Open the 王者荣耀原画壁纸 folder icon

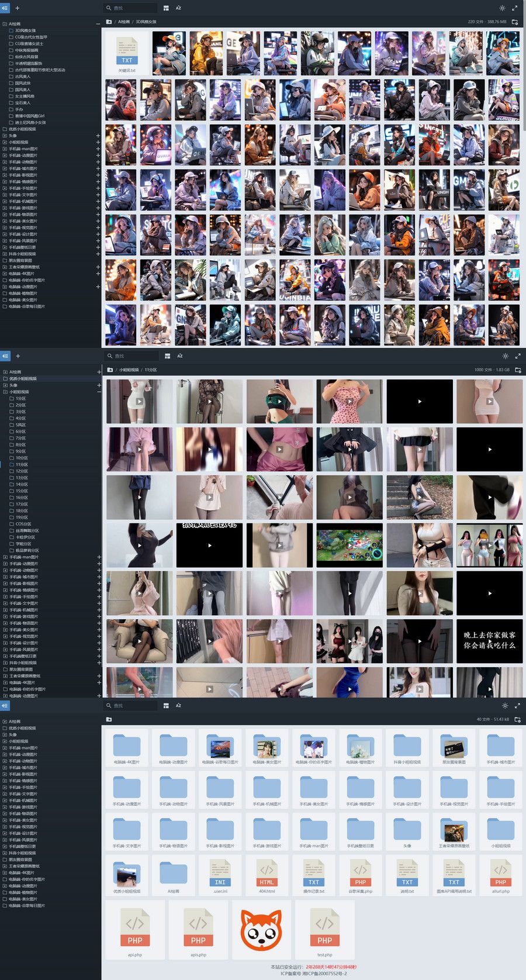(x=454, y=831)
